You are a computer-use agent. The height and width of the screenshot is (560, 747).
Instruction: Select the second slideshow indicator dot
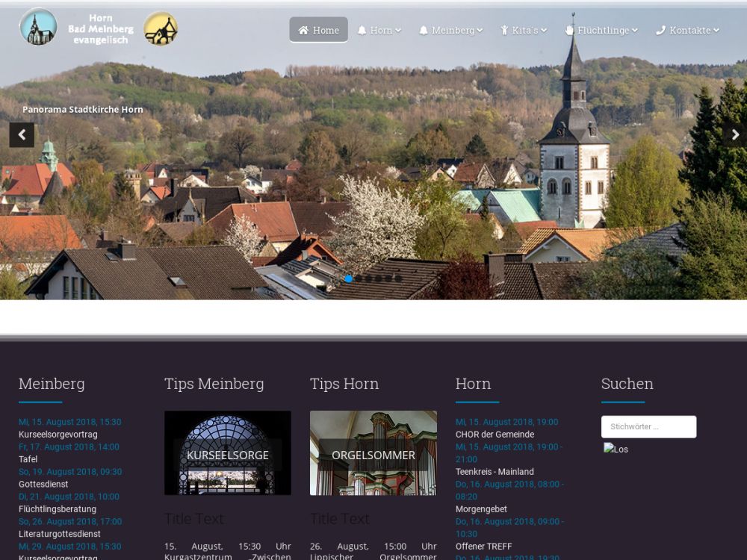click(x=359, y=279)
